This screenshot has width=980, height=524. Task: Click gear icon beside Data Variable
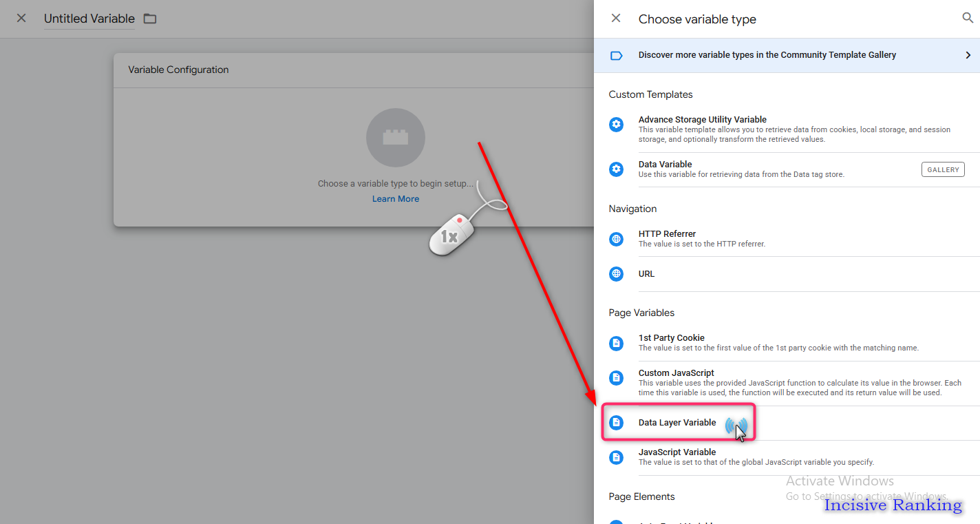(x=617, y=169)
